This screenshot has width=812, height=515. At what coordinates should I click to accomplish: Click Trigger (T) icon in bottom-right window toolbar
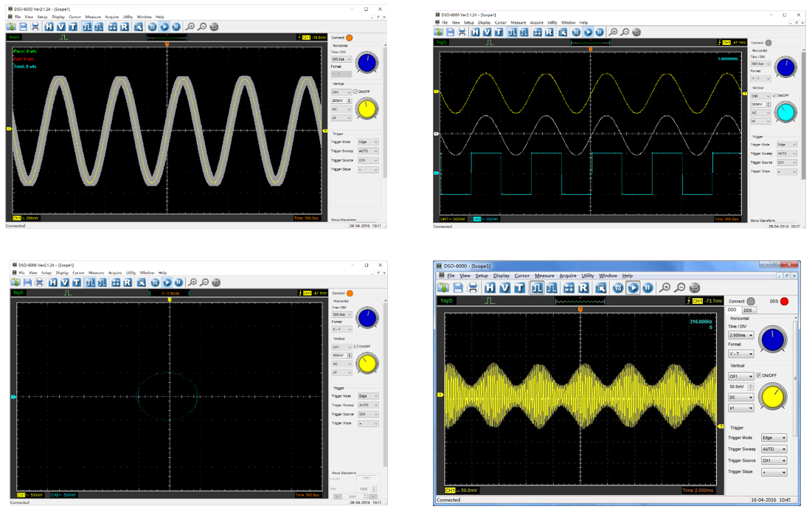(519, 288)
